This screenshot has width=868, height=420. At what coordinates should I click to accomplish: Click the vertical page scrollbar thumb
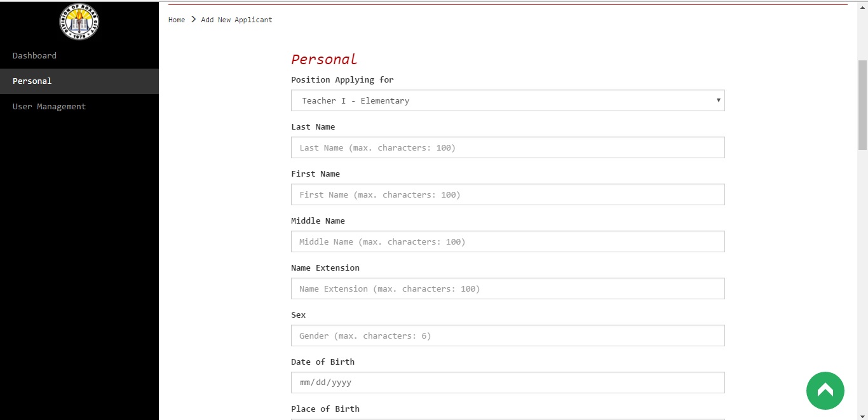(x=862, y=105)
